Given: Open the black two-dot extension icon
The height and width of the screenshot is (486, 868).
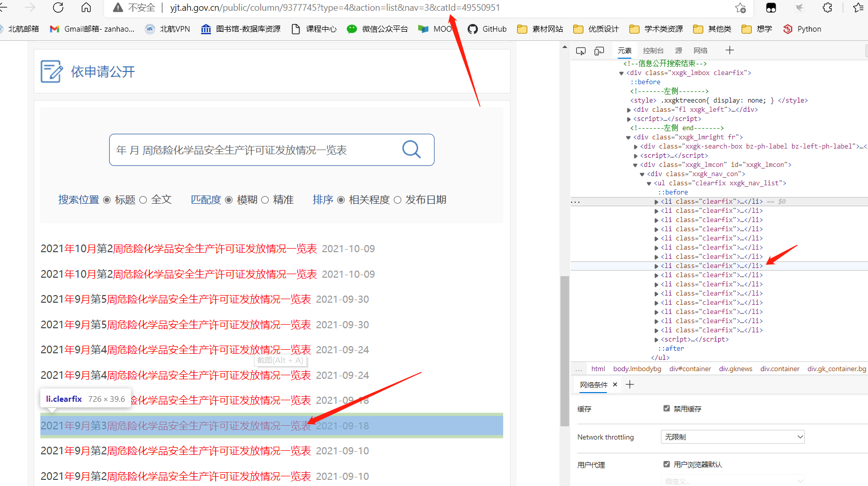Looking at the screenshot, I should [771, 8].
